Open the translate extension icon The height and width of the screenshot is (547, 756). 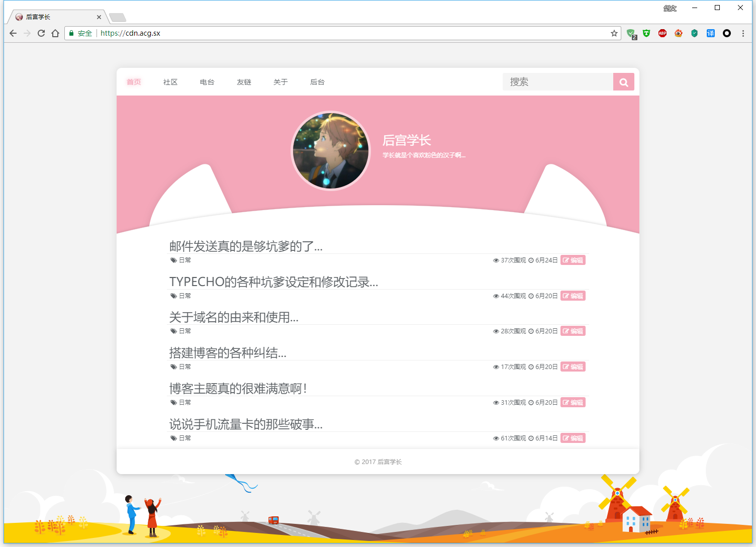click(x=710, y=33)
